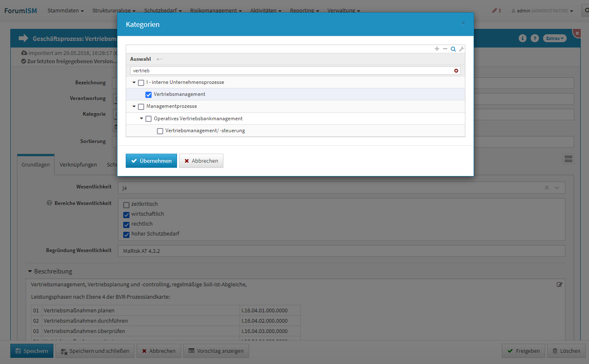The height and width of the screenshot is (364, 589).
Task: Sort by the Auswahl column header
Action: [141, 59]
